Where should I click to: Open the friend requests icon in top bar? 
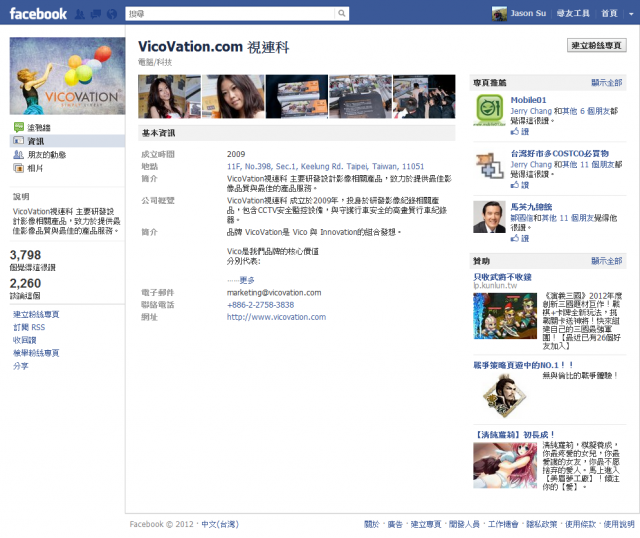(x=80, y=14)
